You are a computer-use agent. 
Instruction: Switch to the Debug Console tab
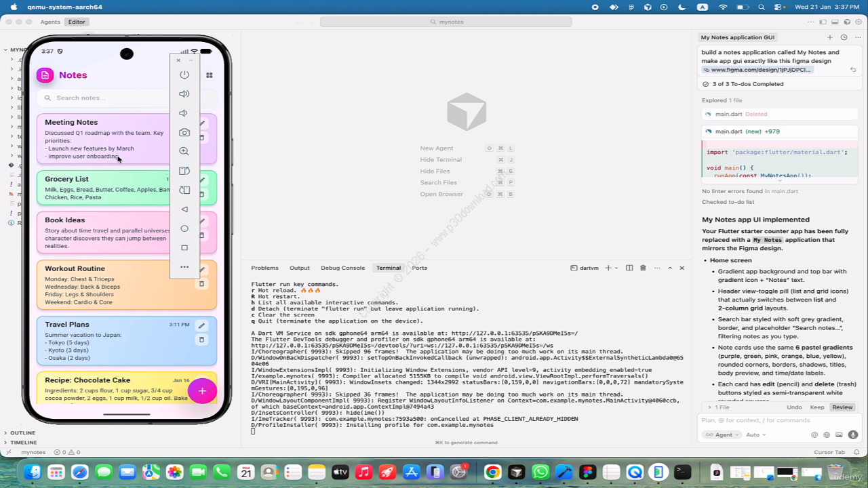(342, 268)
